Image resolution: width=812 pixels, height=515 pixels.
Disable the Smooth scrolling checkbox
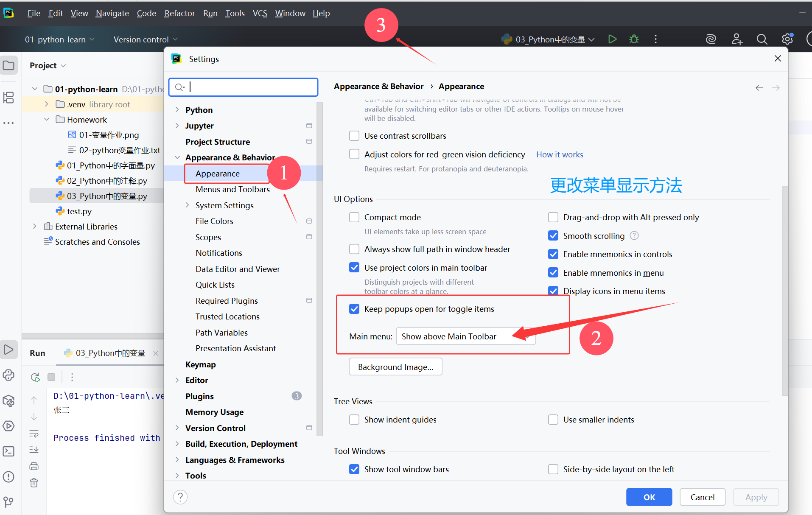(x=553, y=235)
